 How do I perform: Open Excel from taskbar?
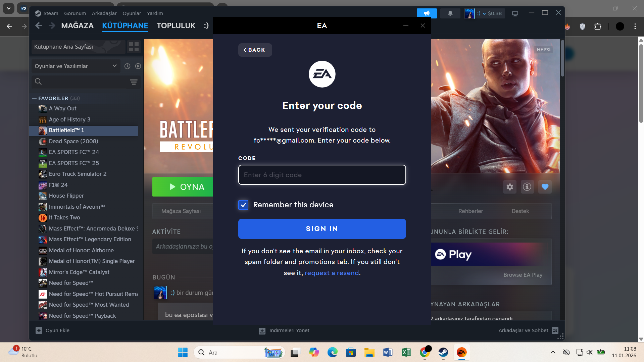[x=406, y=353]
